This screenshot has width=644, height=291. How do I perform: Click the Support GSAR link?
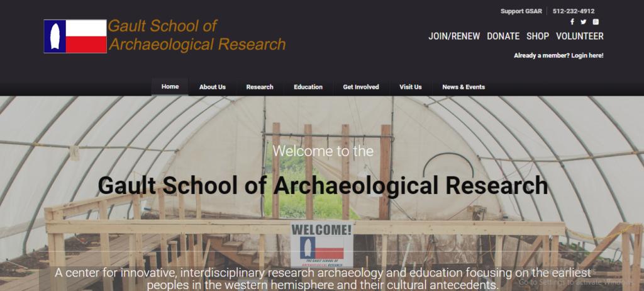coord(521,11)
